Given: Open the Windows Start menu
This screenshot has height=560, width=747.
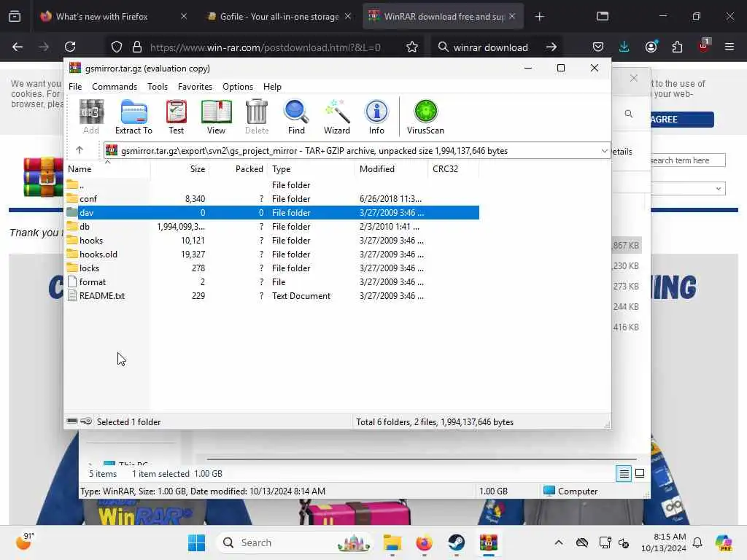Looking at the screenshot, I should 196,542.
